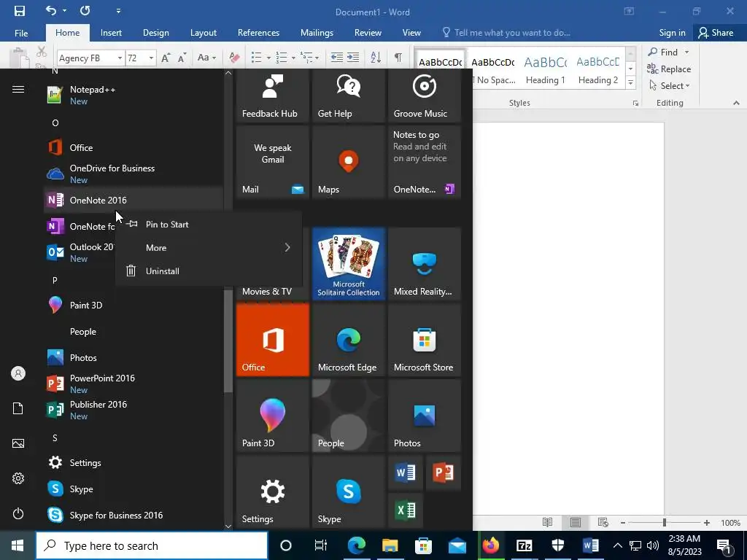Open the font size dropdown showing 72
This screenshot has height=560, width=747.
pyautogui.click(x=151, y=58)
